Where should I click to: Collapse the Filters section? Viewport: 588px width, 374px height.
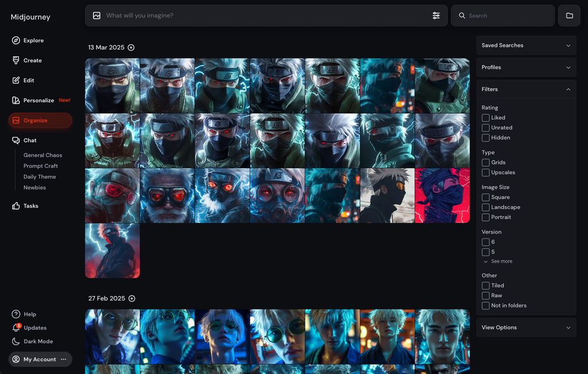pos(568,90)
